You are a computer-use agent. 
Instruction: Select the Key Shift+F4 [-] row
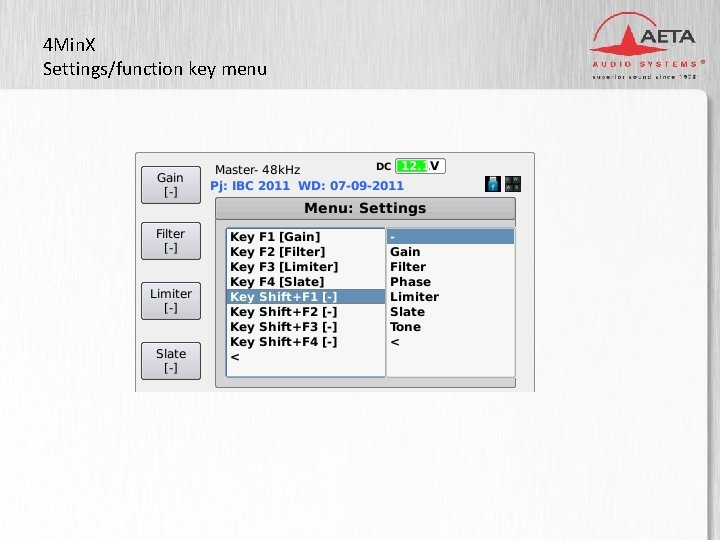[x=306, y=342]
